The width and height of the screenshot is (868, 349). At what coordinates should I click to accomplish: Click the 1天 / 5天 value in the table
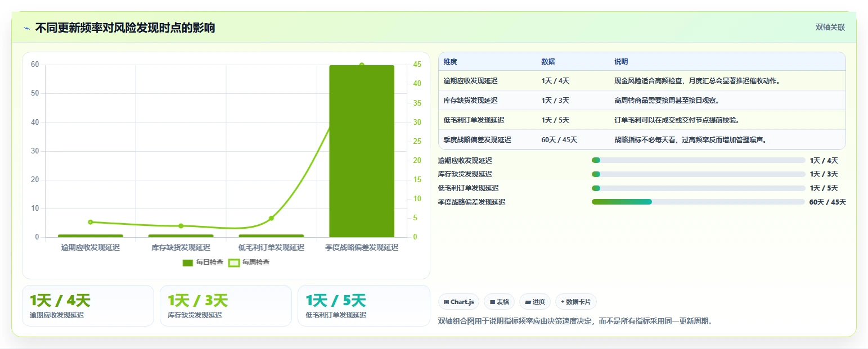(555, 120)
